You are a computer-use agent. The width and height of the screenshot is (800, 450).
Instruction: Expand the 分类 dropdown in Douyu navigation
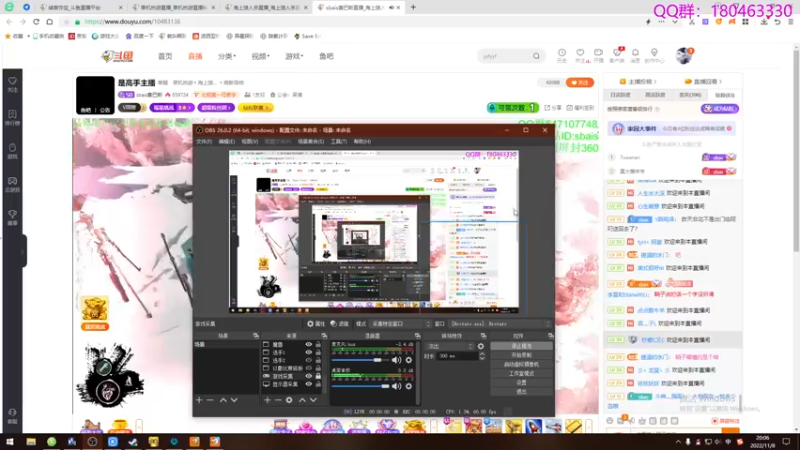point(227,56)
